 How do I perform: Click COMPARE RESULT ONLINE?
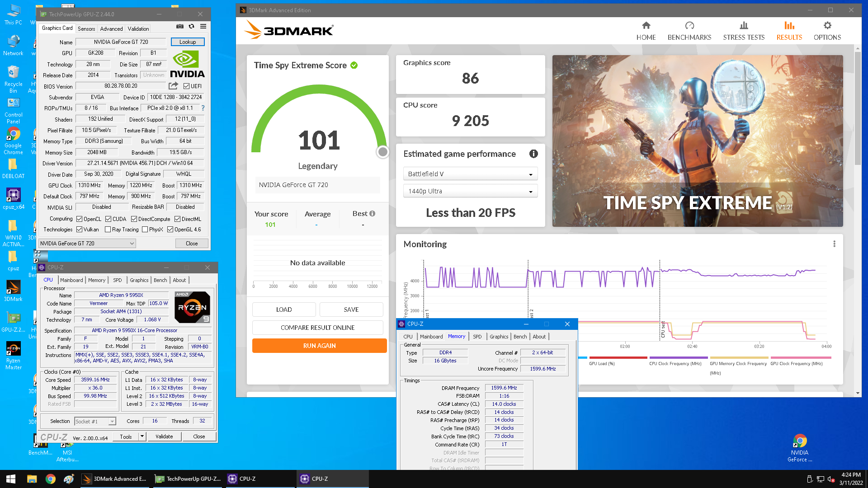pos(317,328)
